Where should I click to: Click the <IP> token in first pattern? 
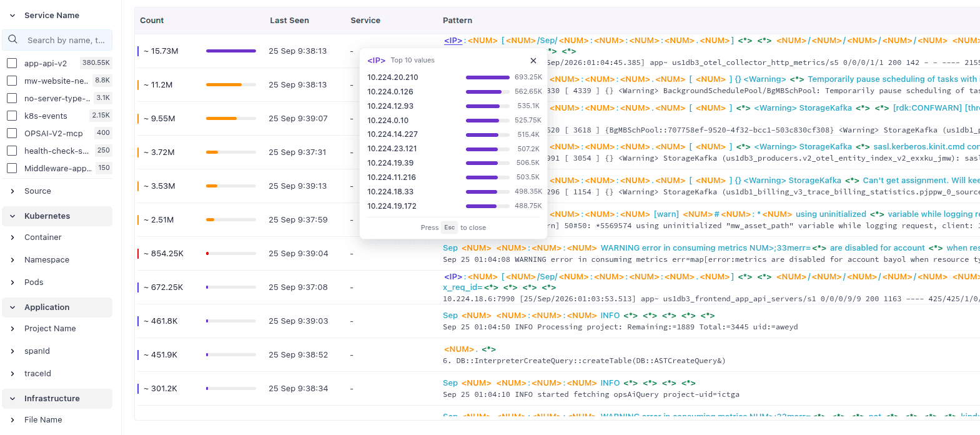pos(453,41)
